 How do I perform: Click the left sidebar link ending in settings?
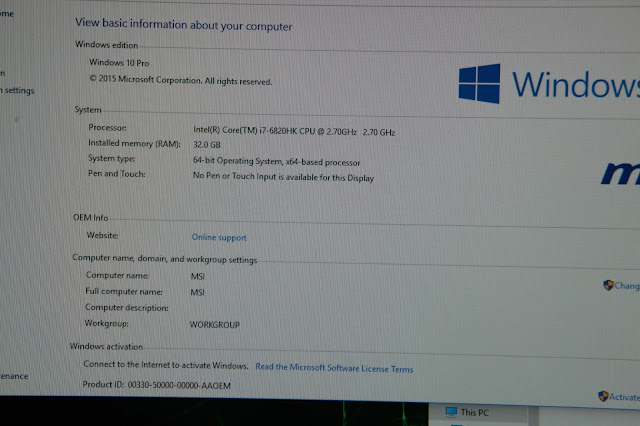coord(17,90)
